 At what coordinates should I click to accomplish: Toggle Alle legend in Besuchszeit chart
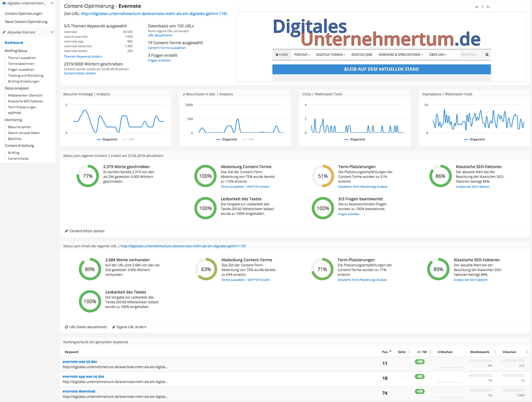(x=248, y=139)
